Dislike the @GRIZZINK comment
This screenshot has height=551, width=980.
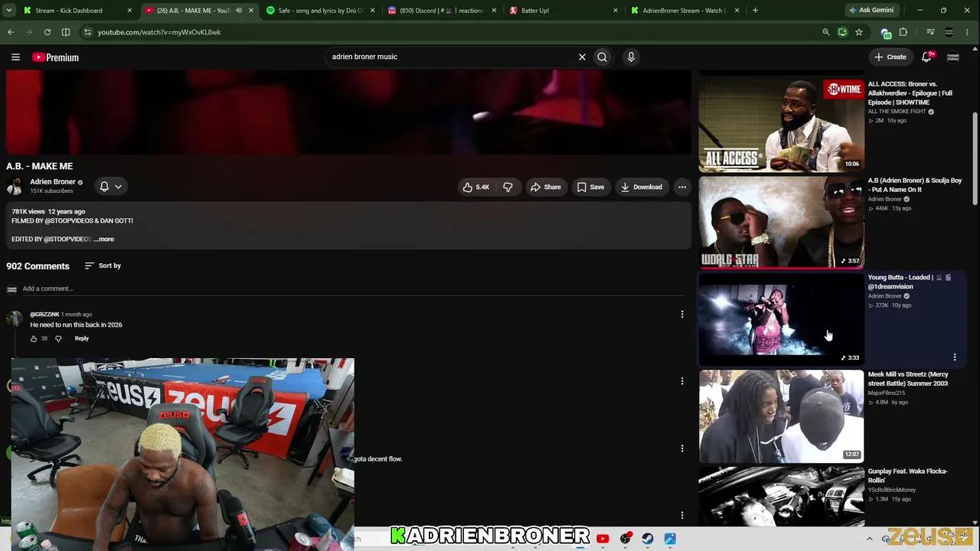click(58, 338)
